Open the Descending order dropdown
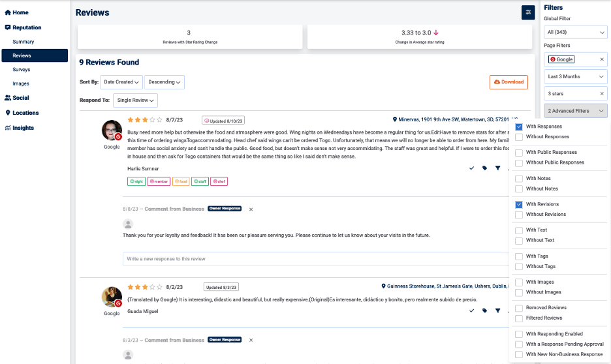The image size is (611, 364). (164, 82)
